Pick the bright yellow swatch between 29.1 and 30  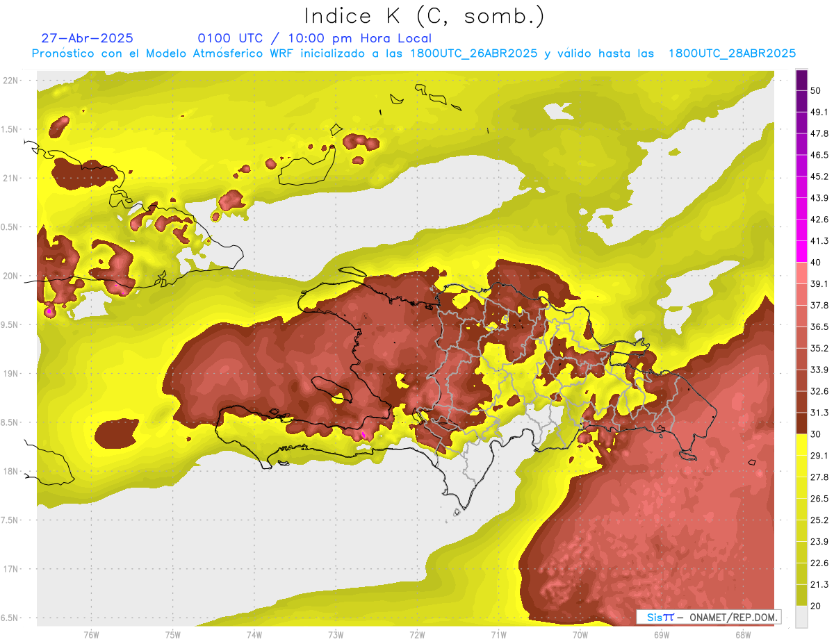[x=801, y=445]
